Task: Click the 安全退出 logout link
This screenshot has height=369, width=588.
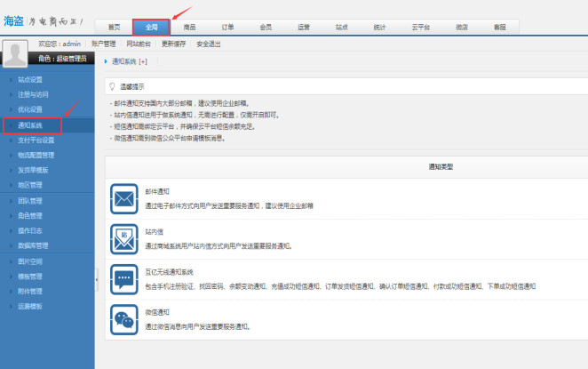Action: click(x=209, y=43)
